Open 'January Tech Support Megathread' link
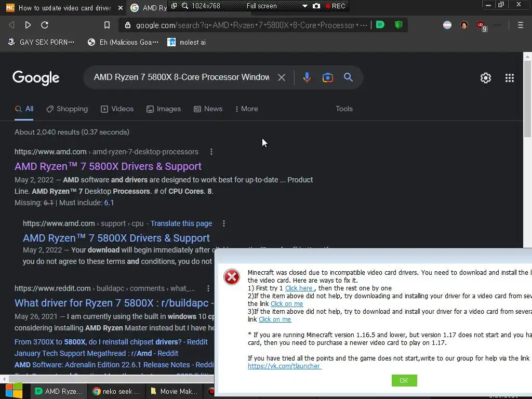Image resolution: width=532 pixels, height=399 pixels. click(x=96, y=353)
